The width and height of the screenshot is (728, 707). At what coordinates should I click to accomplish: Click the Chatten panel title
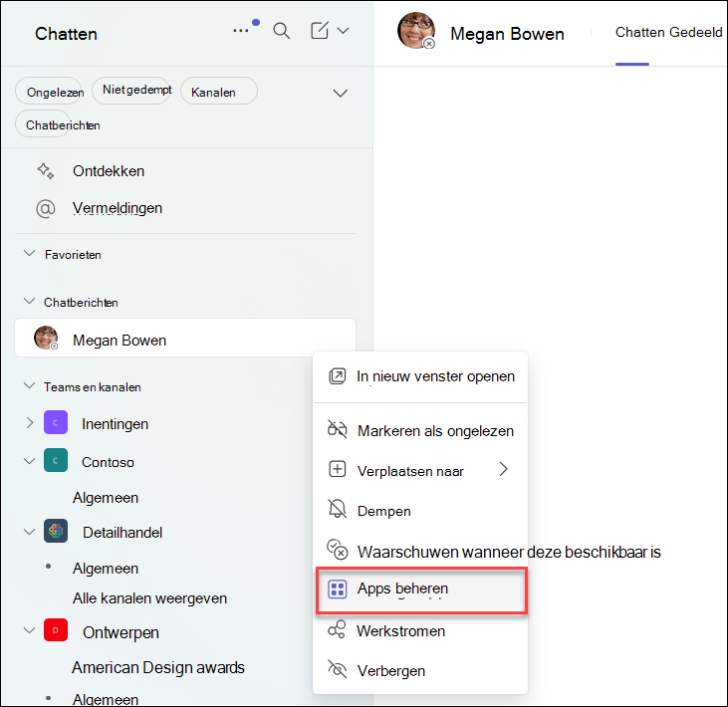(66, 34)
